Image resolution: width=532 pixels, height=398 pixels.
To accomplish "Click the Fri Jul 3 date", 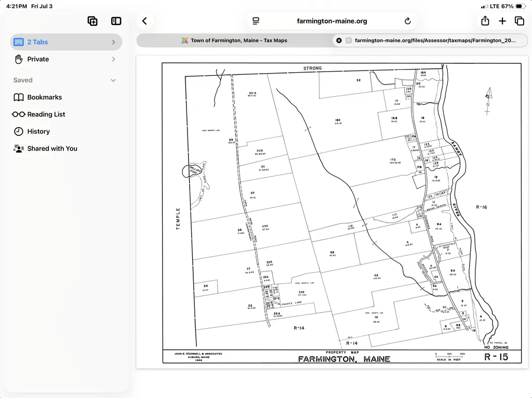I will (42, 6).
